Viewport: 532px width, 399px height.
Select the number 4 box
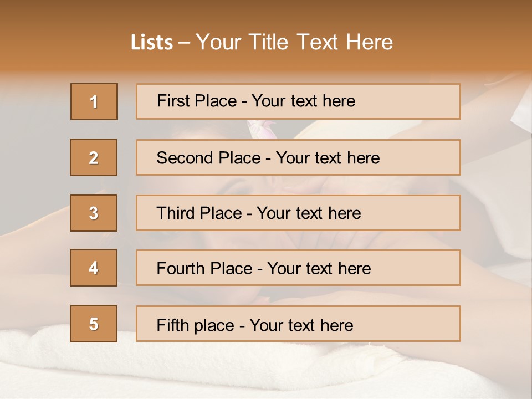(x=94, y=268)
